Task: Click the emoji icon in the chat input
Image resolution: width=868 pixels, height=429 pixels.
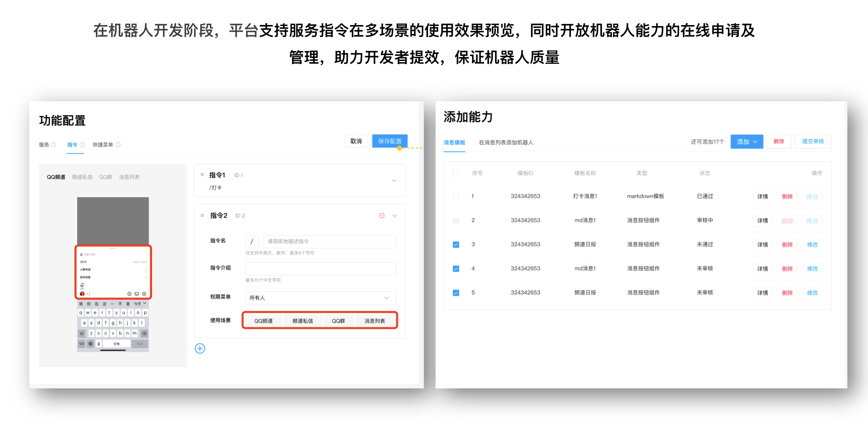Action: 130,294
